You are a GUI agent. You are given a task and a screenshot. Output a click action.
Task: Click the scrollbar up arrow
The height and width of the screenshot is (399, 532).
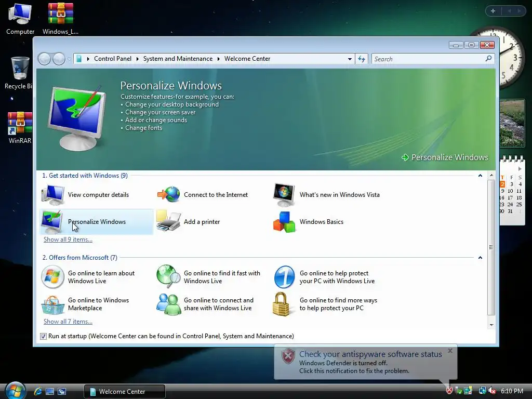tap(491, 176)
